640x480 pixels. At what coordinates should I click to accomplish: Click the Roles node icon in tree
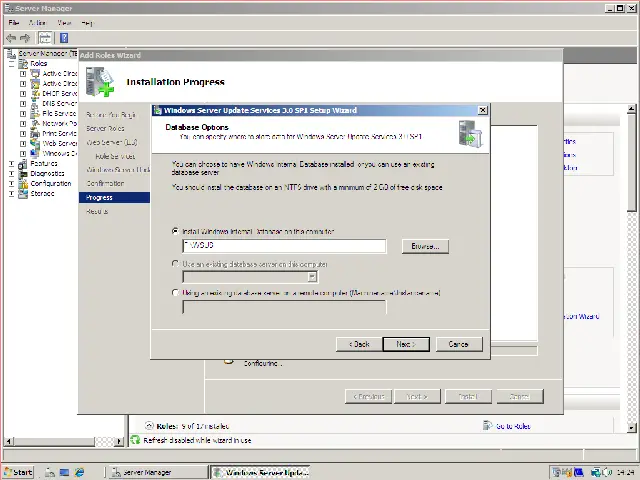pos(23,63)
